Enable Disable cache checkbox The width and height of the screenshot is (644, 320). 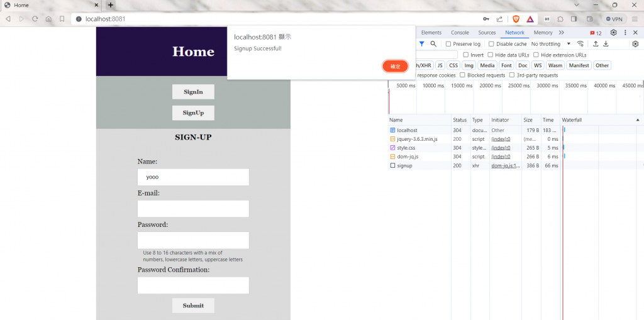[x=491, y=44]
